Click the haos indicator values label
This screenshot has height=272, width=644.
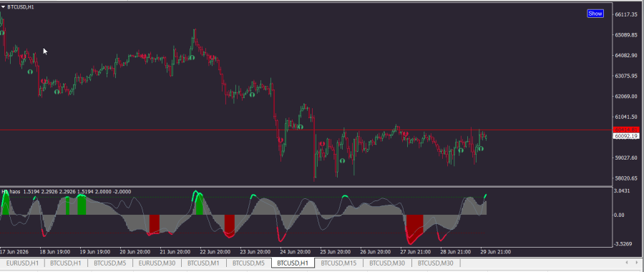point(67,191)
